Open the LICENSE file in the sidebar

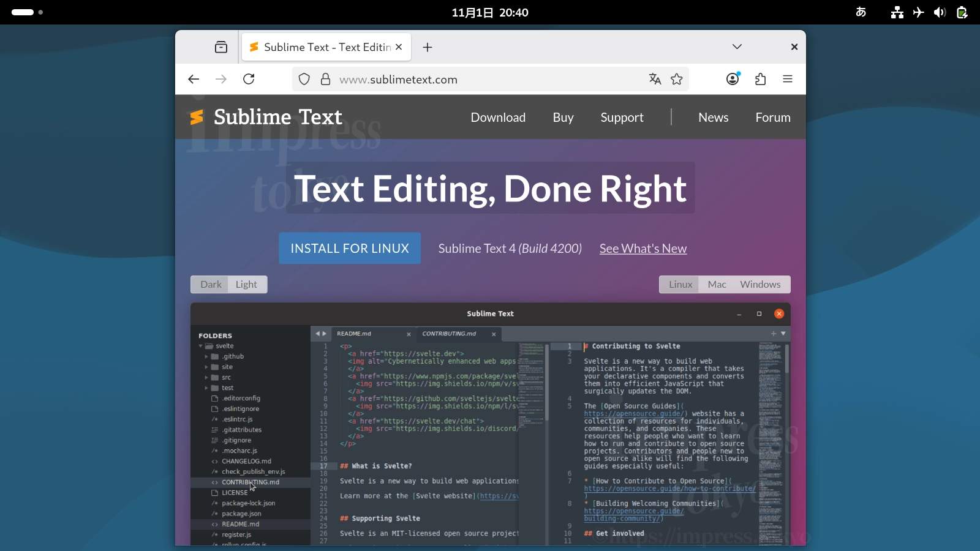coord(235,492)
